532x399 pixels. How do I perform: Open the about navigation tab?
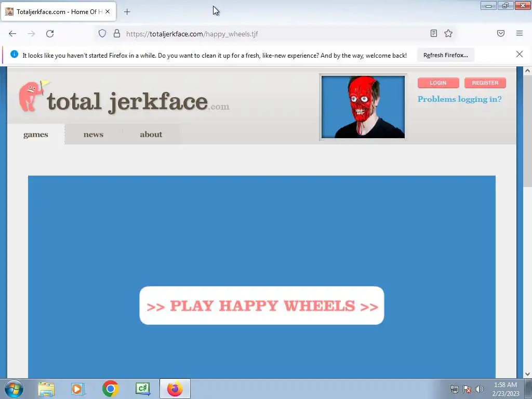(151, 135)
